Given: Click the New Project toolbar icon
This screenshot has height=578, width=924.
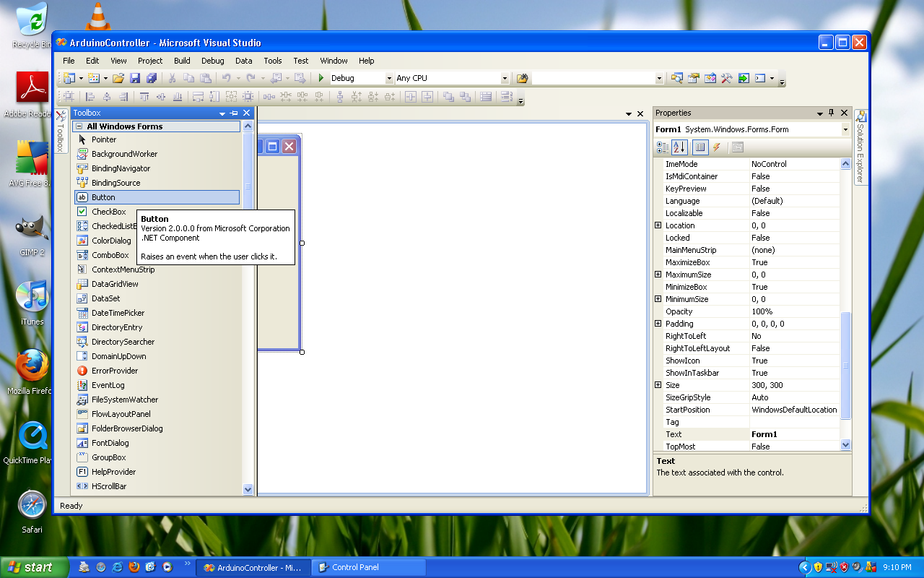Looking at the screenshot, I should [69, 78].
